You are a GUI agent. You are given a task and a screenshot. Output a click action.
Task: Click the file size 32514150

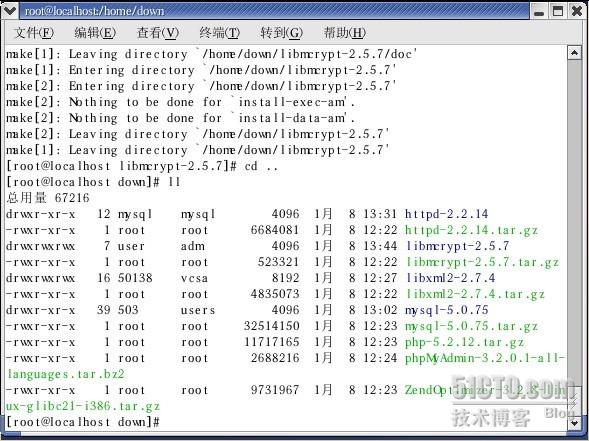(x=272, y=326)
